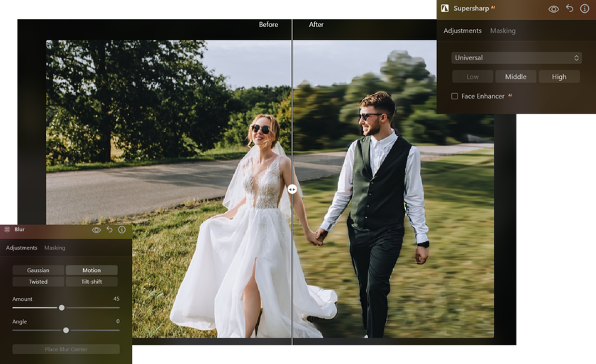The width and height of the screenshot is (596, 364).
Task: Choose Twisted blur type
Action: click(x=38, y=282)
